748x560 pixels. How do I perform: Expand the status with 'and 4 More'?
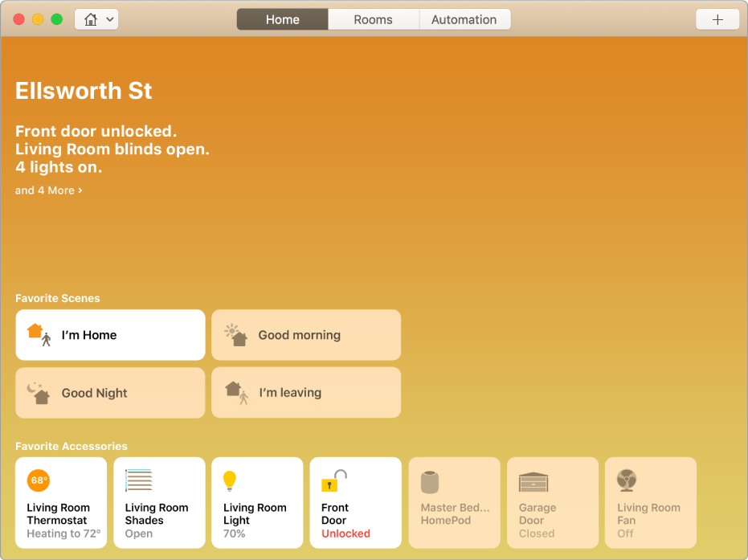pyautogui.click(x=48, y=190)
